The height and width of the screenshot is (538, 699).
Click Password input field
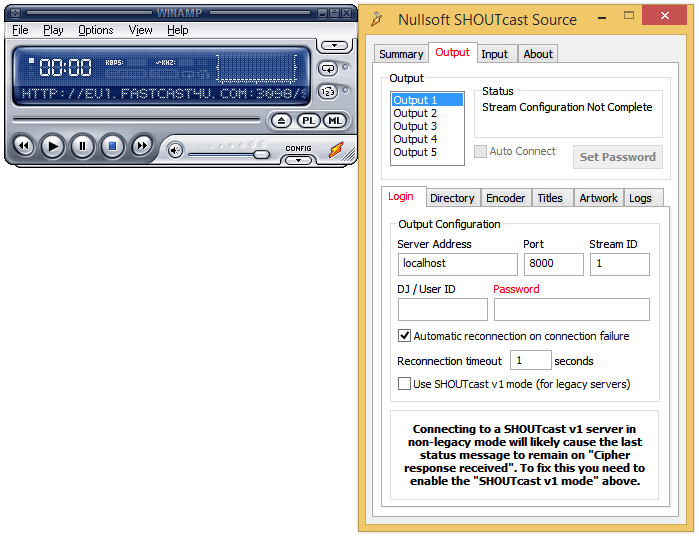[x=572, y=309]
